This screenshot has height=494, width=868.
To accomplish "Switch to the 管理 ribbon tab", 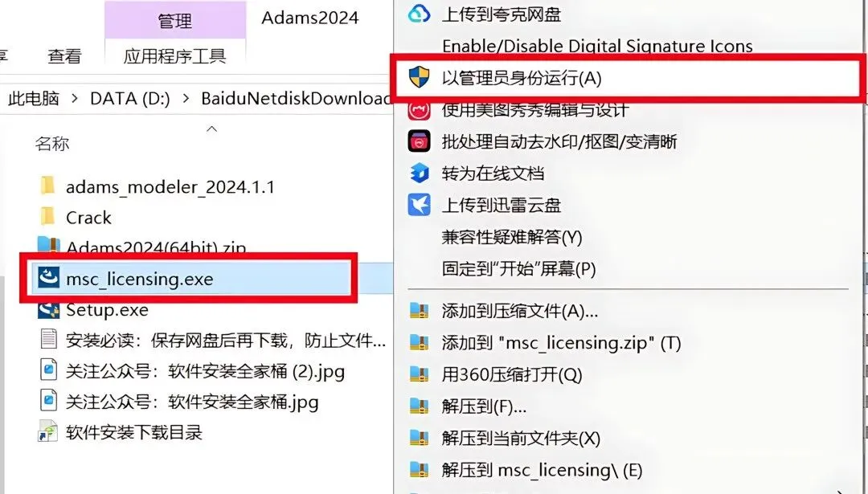I will (x=175, y=20).
